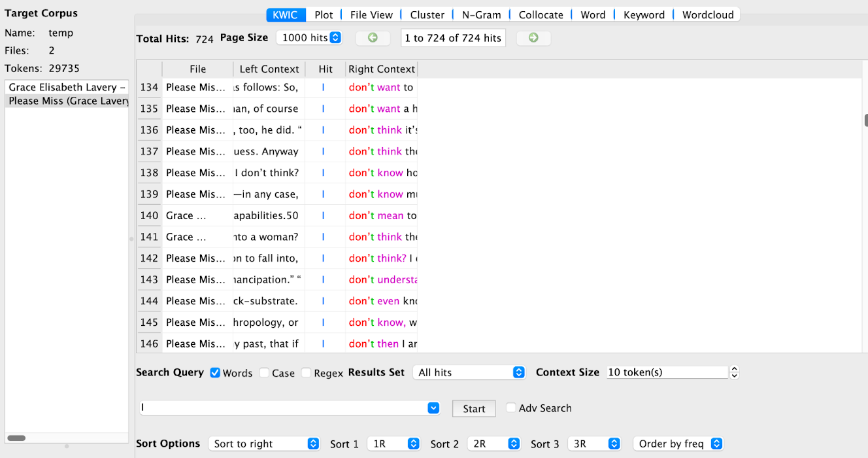Open Results Set dropdown
The width and height of the screenshot is (868, 458).
click(469, 372)
